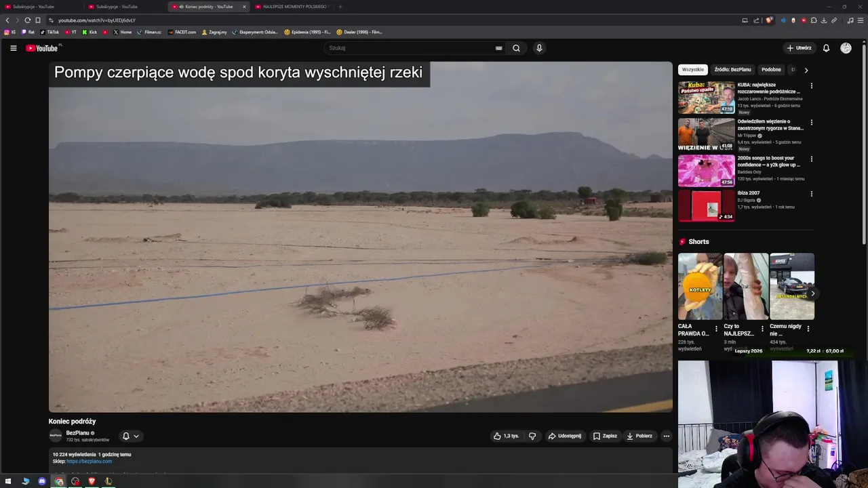The image size is (868, 488).
Task: Select the Podobne filter chip
Action: (771, 70)
